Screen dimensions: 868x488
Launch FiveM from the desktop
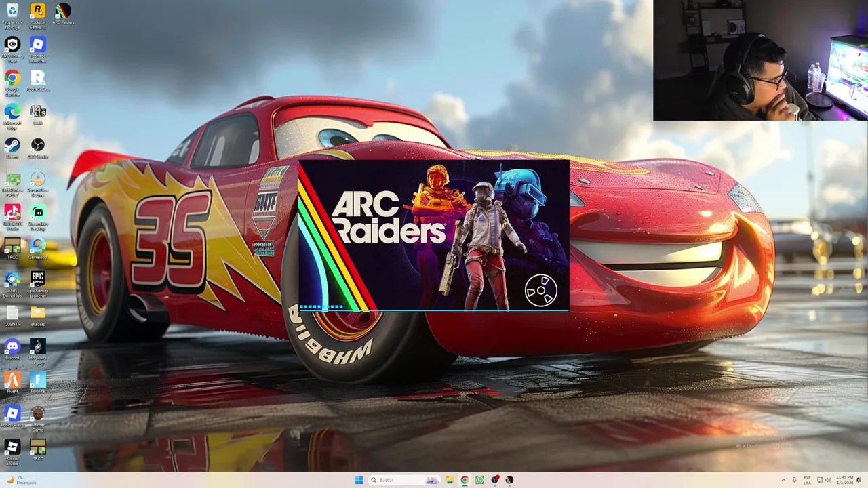click(x=12, y=384)
